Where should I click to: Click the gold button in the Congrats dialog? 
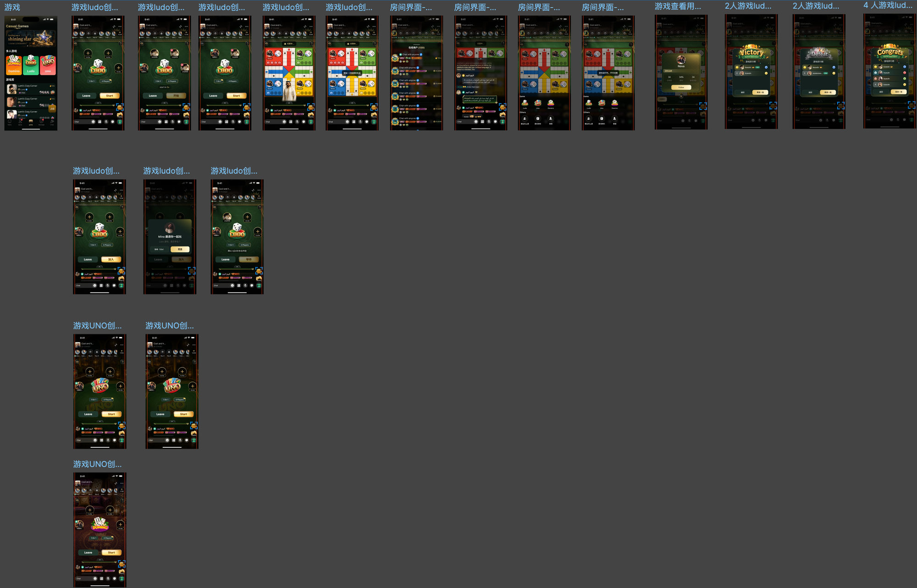coord(898,92)
